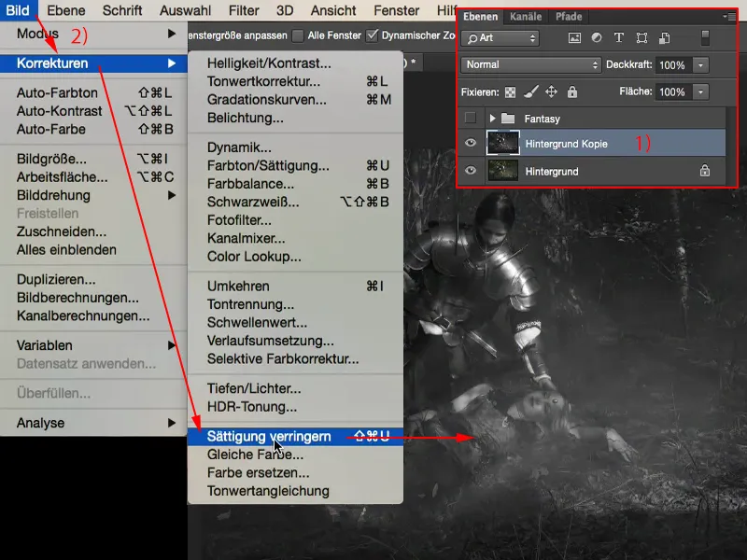Filter layers by smart object icon
747x560 pixels.
(x=665, y=38)
